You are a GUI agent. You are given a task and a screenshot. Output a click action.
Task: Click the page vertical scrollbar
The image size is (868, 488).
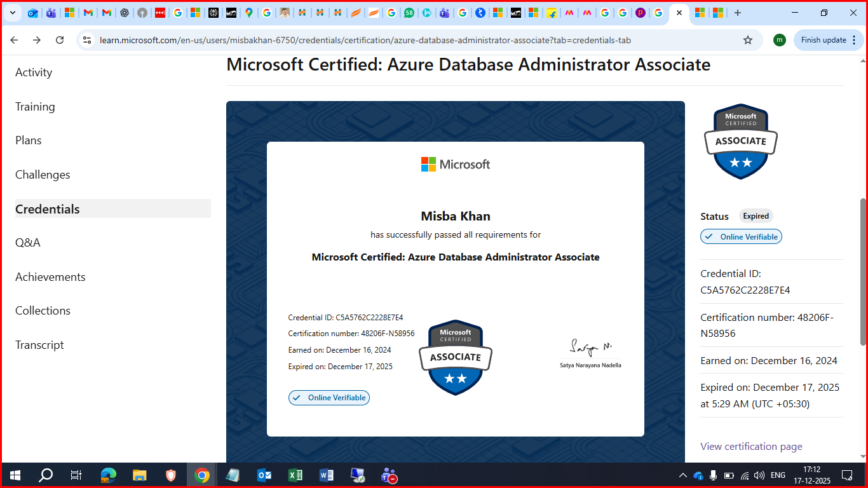pos(862,272)
